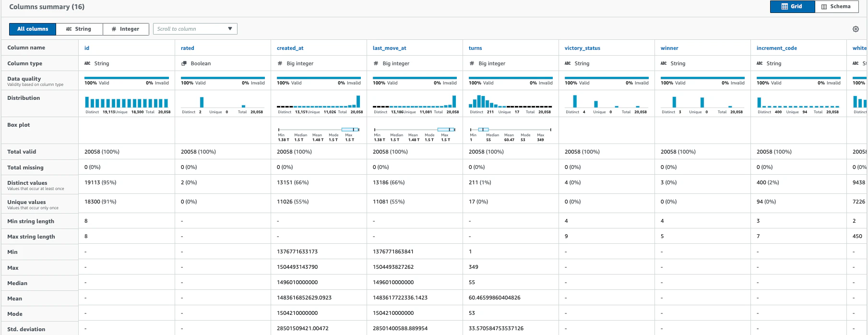
Task: Click the ABC icon under victory_status
Action: click(x=568, y=63)
